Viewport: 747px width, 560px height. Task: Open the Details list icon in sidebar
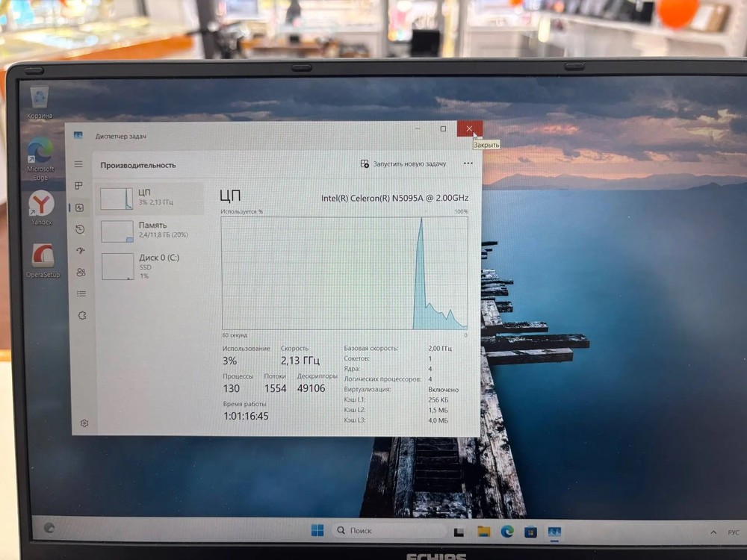click(x=81, y=293)
